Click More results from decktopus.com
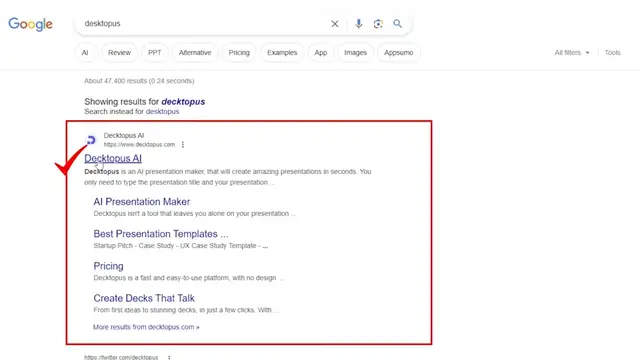The width and height of the screenshot is (640, 360). tap(146, 327)
